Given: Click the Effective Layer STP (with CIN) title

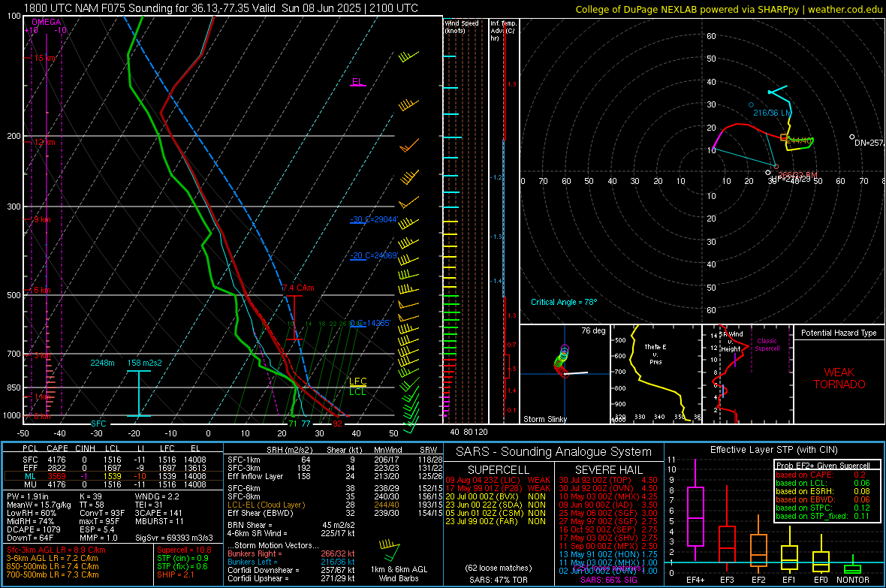Looking at the screenshot, I should pos(773,450).
